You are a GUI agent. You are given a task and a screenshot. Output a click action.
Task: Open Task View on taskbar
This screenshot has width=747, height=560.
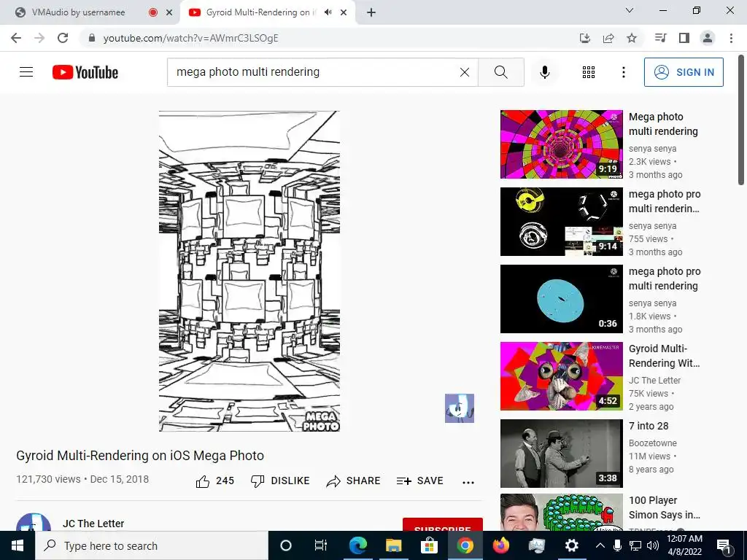(x=321, y=545)
